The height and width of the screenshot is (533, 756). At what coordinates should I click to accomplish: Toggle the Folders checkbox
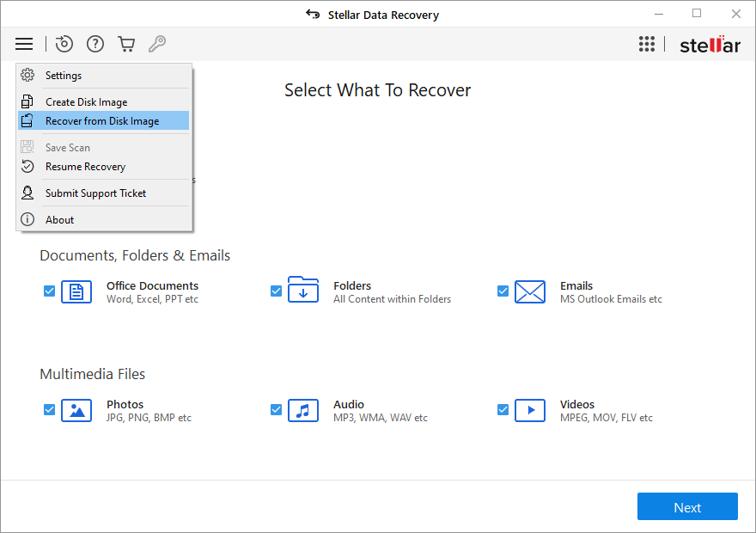pos(276,291)
